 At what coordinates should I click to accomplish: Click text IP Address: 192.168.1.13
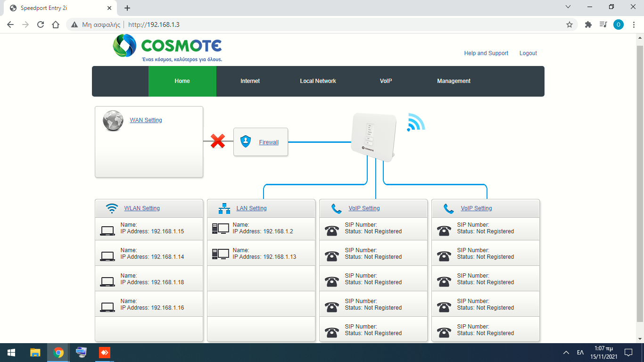pyautogui.click(x=264, y=257)
